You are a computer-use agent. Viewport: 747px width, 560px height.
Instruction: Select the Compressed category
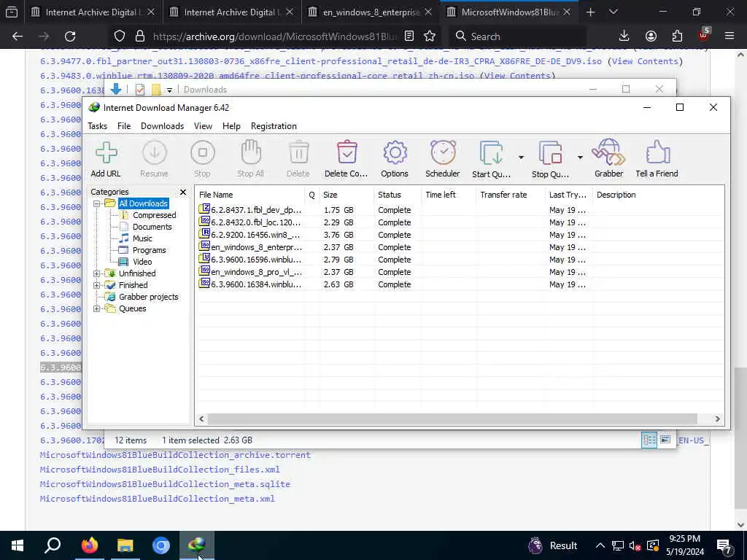pyautogui.click(x=155, y=215)
